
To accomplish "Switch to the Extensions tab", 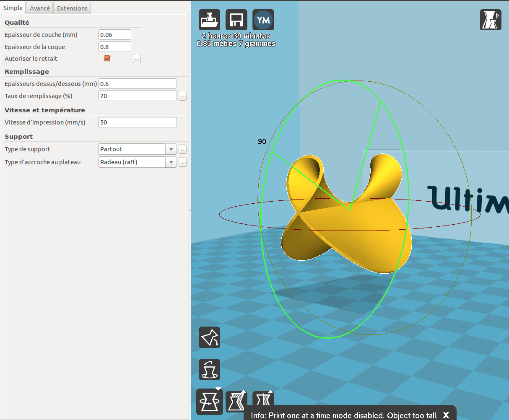I will click(x=72, y=8).
